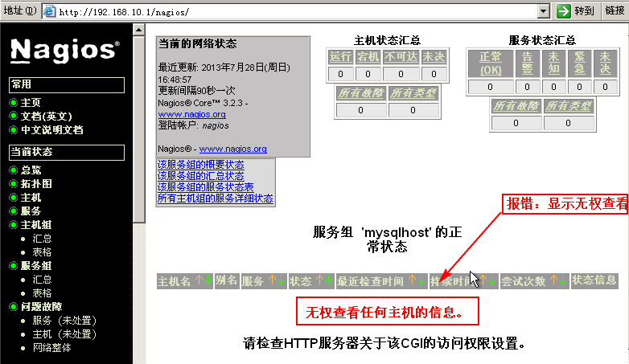This screenshot has height=364, width=629.
Task: Open 汇总 under 服务组
Action: pos(42,280)
